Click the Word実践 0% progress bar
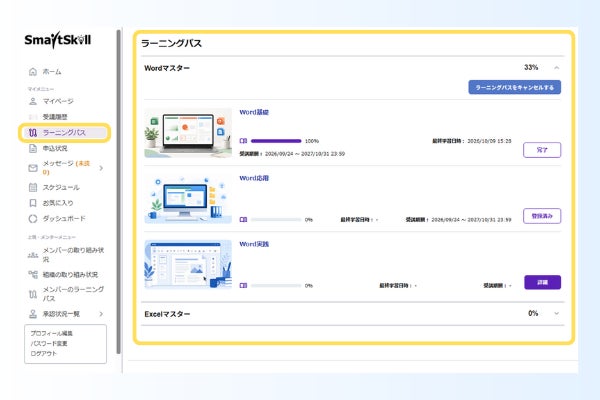Screen dimensions: 600x400 276,285
